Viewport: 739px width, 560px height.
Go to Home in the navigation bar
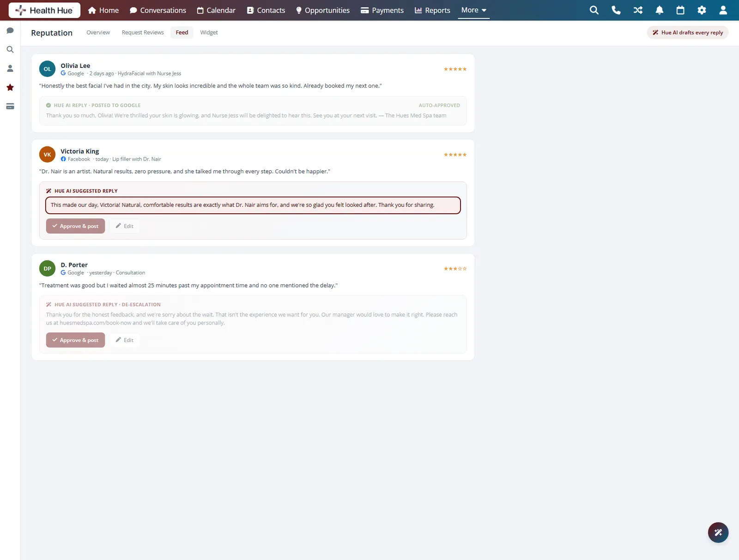[x=103, y=10]
